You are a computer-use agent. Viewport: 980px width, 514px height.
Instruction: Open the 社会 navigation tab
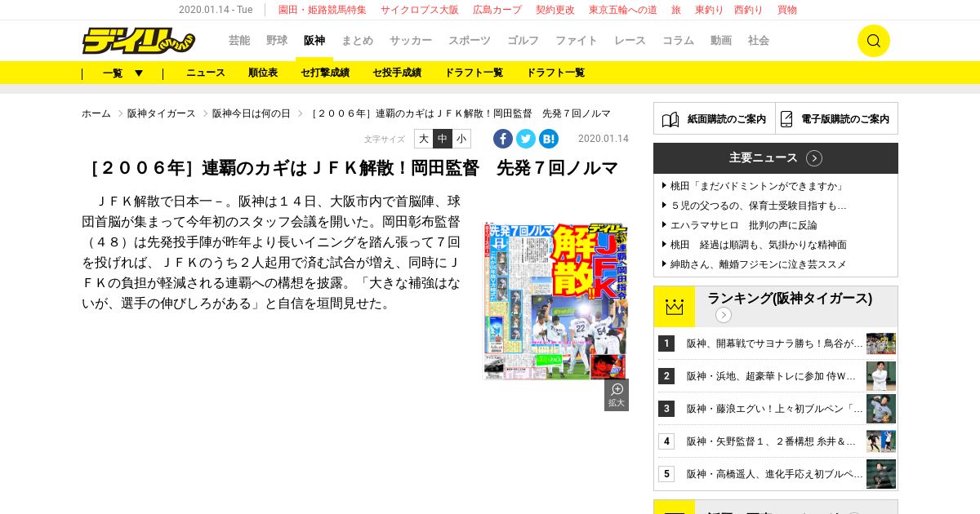click(759, 41)
